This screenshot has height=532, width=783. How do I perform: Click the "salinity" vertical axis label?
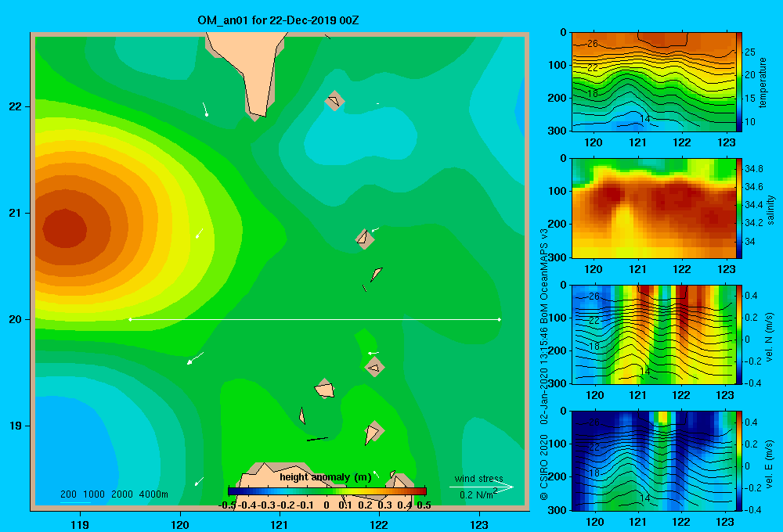coord(771,210)
